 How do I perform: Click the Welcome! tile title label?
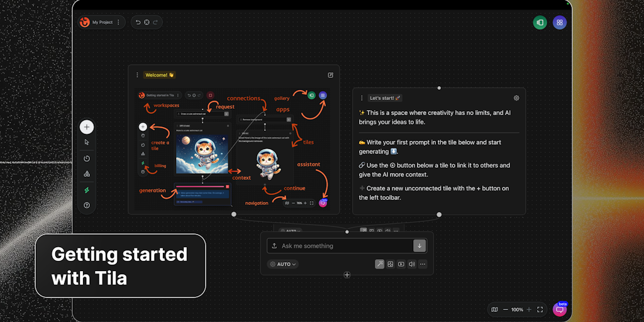(159, 75)
